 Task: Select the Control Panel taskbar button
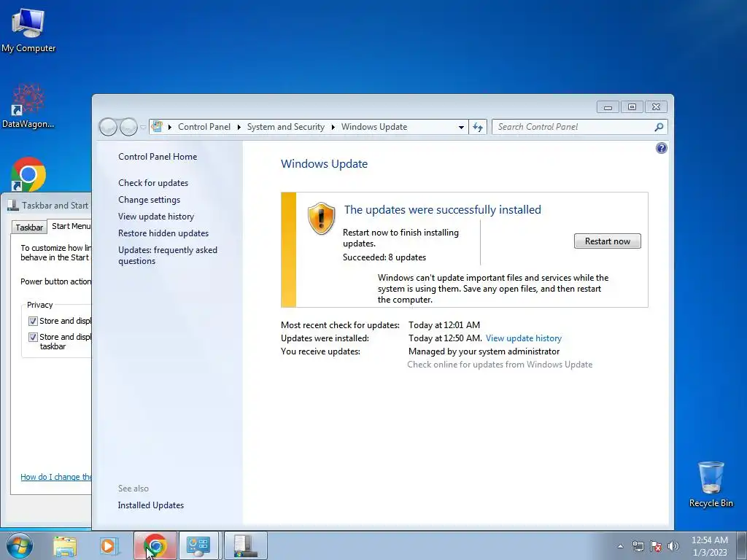[198, 545]
